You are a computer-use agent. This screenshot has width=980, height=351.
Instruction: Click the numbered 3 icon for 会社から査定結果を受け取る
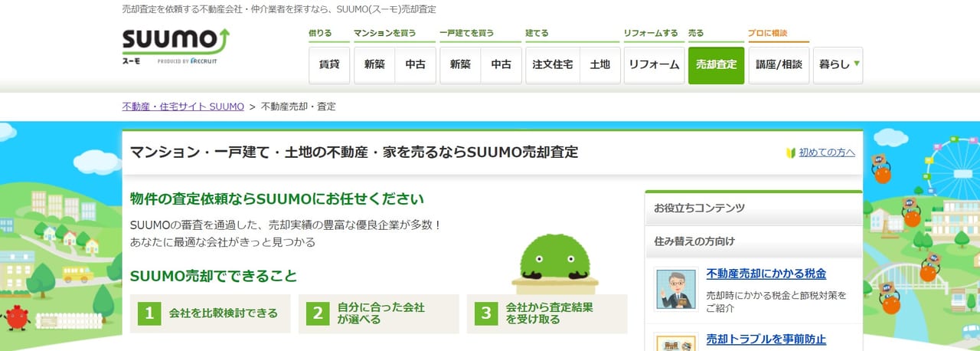pos(486,313)
